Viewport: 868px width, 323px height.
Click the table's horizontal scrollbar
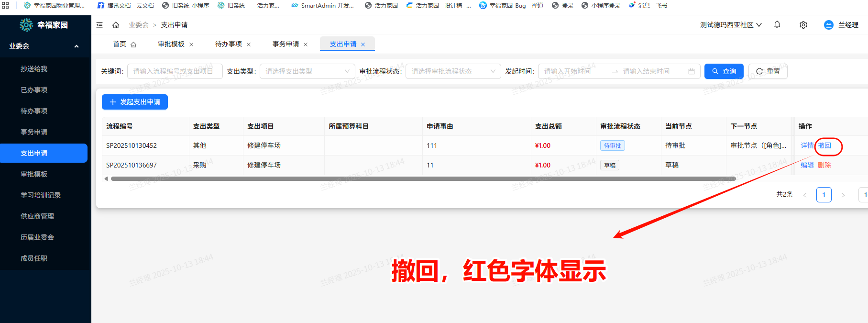(x=423, y=179)
